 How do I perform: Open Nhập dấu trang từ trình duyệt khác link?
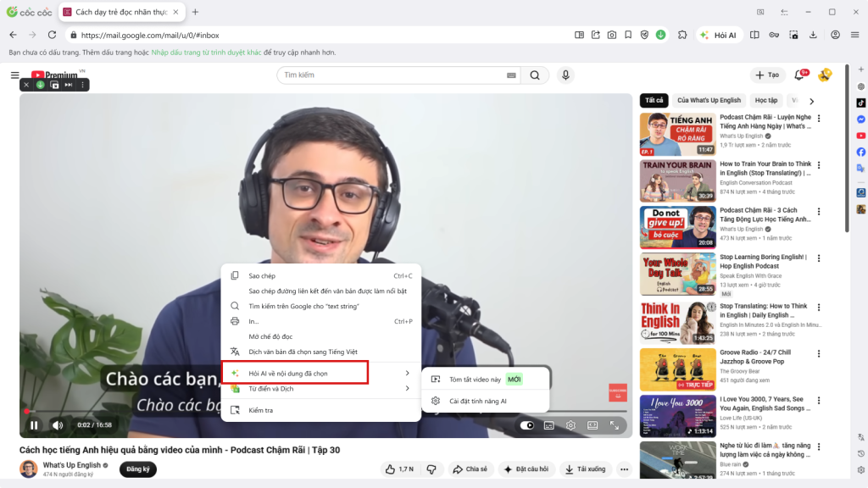pyautogui.click(x=206, y=53)
